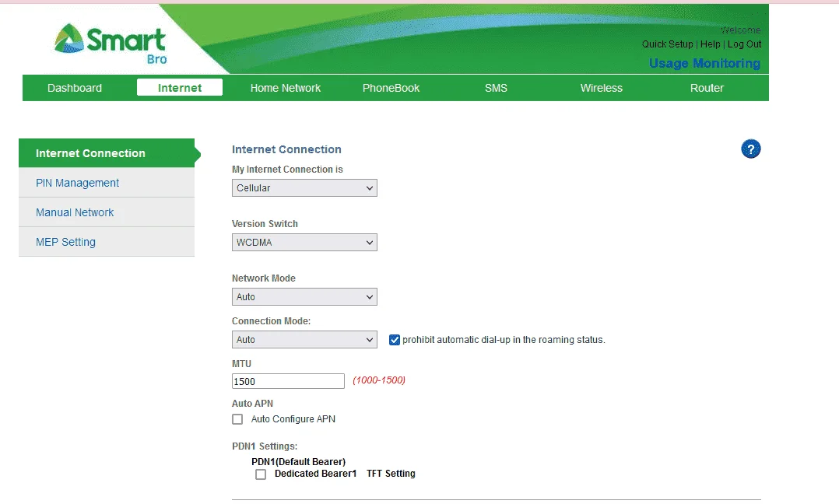The width and height of the screenshot is (839, 504).
Task: Enable the Auto Configure APN checkbox
Action: (x=237, y=419)
